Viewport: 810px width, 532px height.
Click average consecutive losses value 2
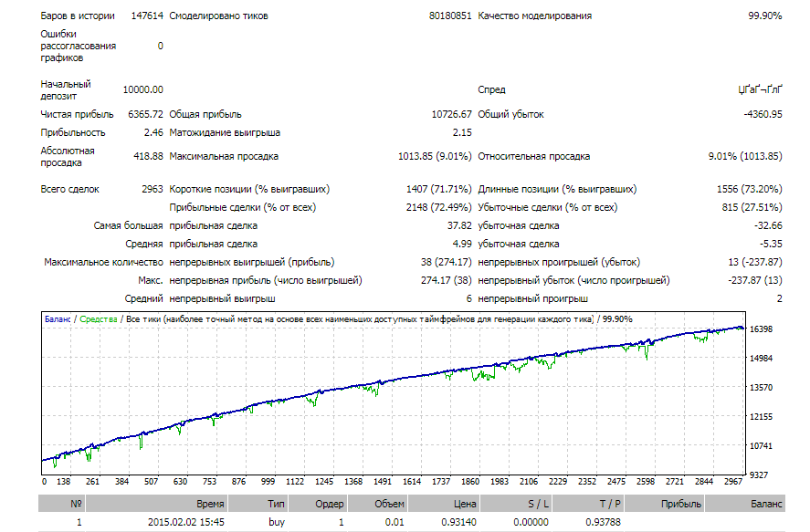tap(779, 298)
